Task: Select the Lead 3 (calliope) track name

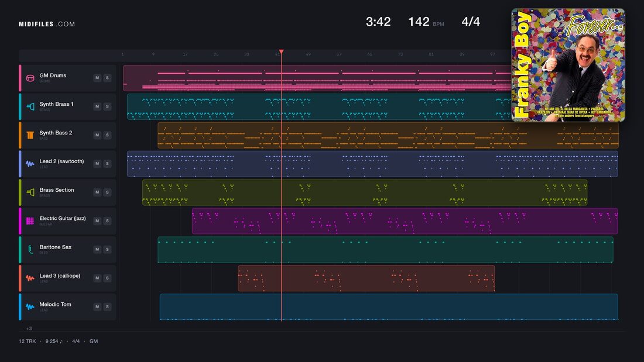Action: (x=60, y=276)
